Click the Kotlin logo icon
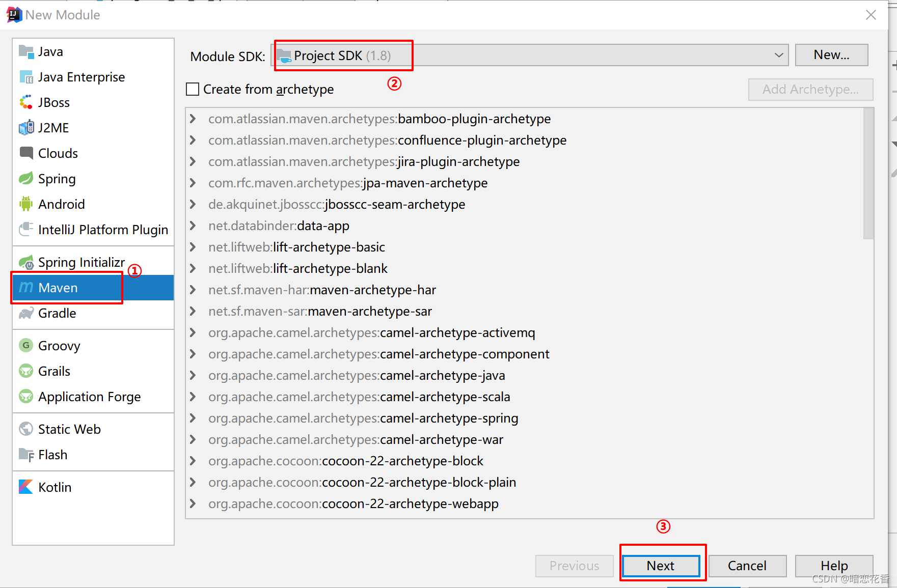The height and width of the screenshot is (588, 897). [26, 487]
